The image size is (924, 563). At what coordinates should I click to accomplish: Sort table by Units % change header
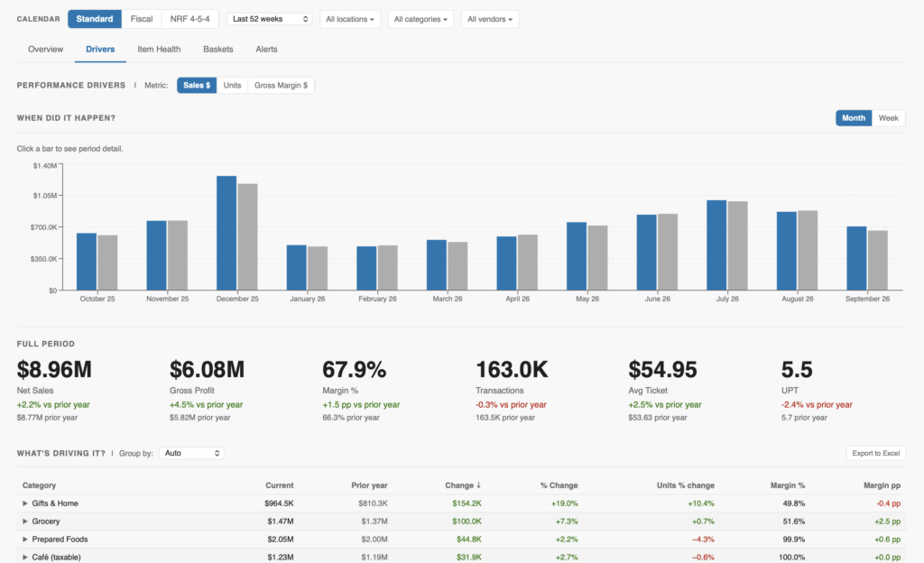[686, 485]
